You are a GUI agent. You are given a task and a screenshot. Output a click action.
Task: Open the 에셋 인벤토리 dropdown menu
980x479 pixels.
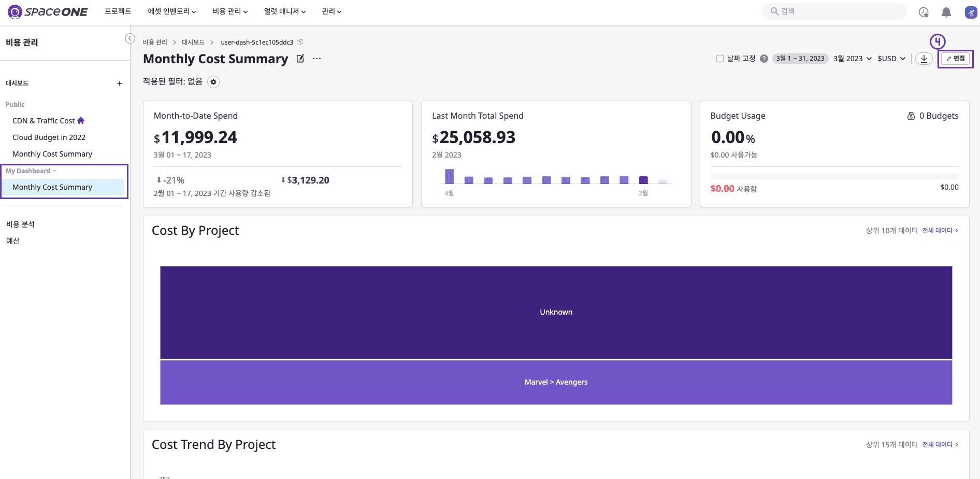coord(172,11)
